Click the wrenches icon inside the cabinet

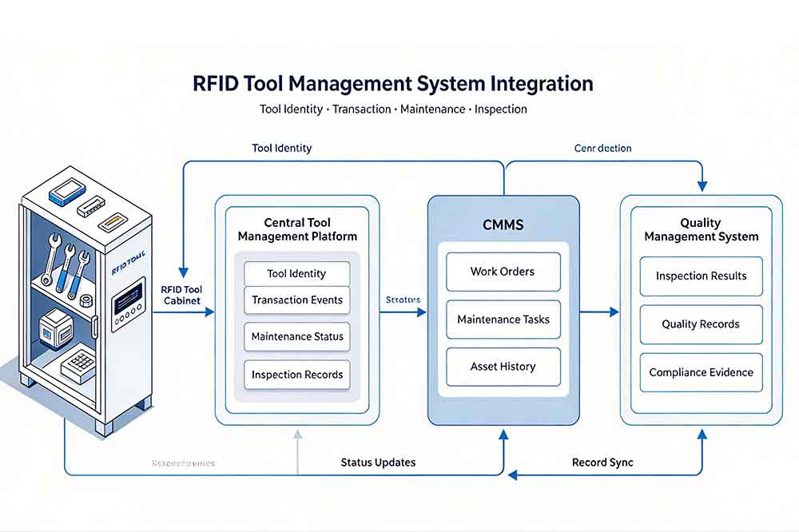66,265
